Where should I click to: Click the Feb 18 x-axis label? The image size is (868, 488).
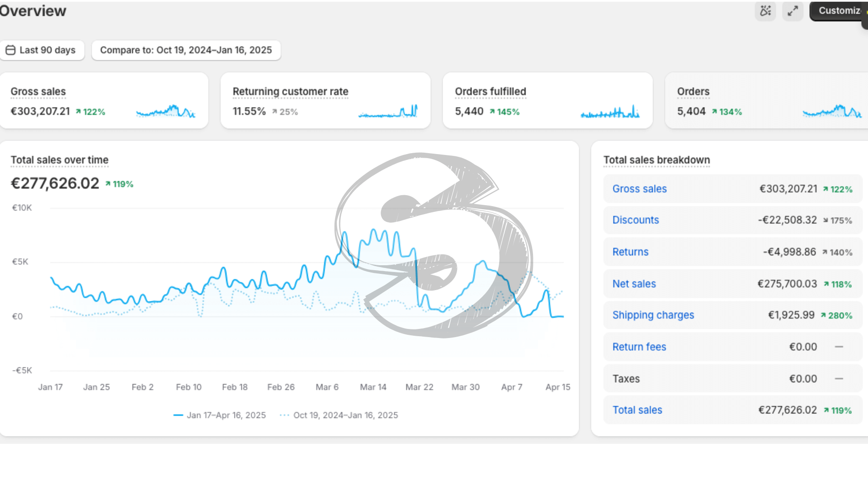(235, 387)
